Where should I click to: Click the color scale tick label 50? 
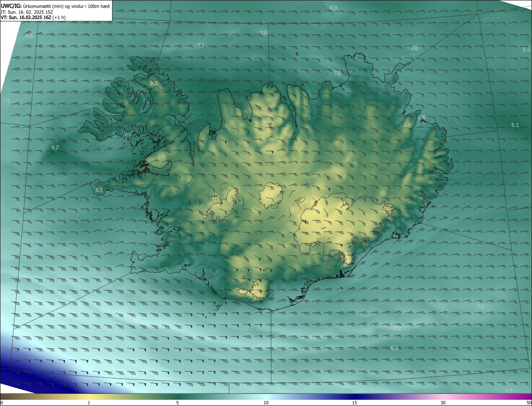coord(529,403)
